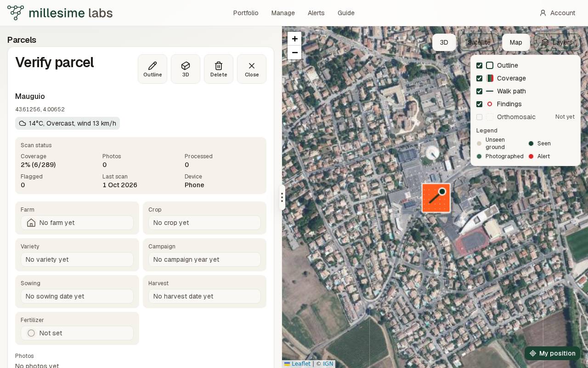Viewport: 588px width, 368px height.
Task: Delete the parcel with the trash button
Action: [x=219, y=69]
